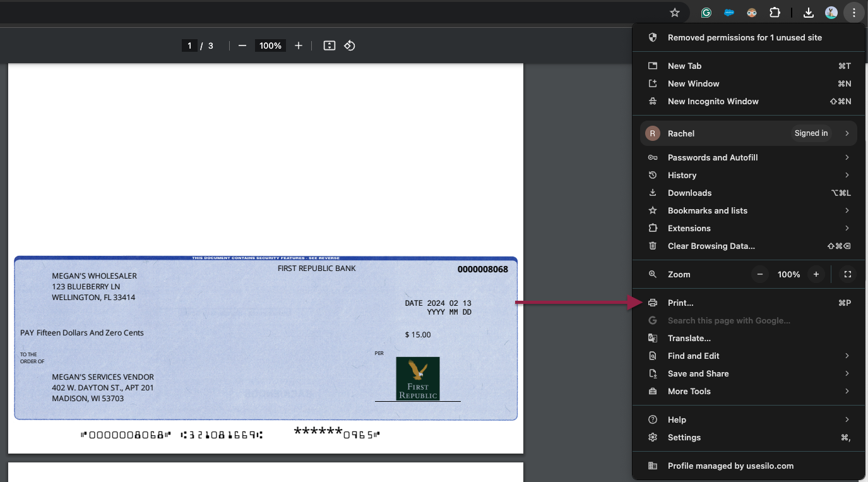The image size is (868, 482).
Task: Click the PDF zoom percentage field
Action: 270,45
